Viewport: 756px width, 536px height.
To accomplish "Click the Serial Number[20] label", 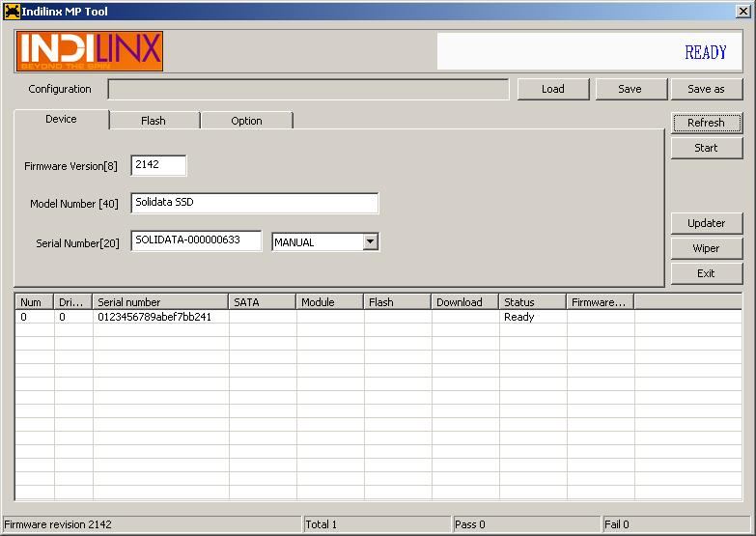I will [77, 243].
